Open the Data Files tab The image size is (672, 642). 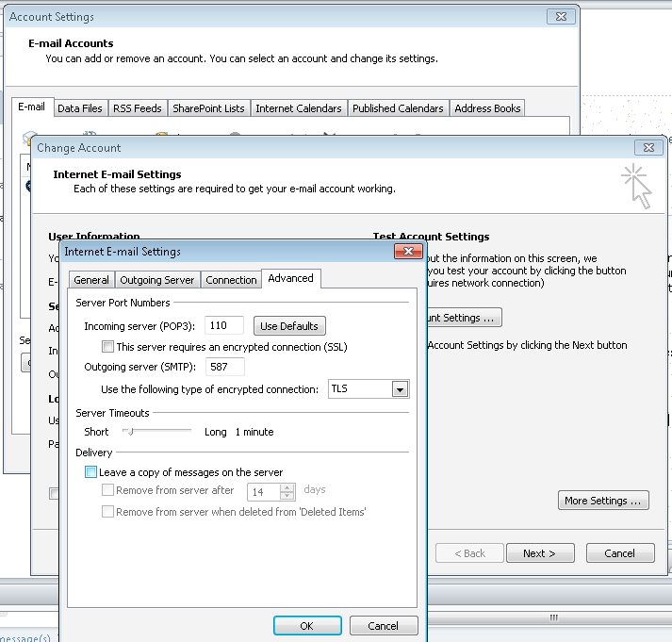80,108
